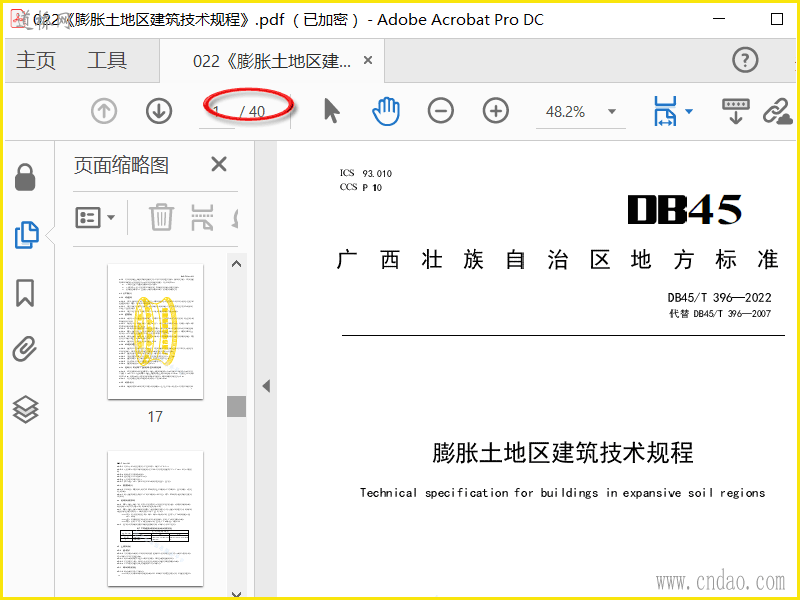Select page 17 thumbnail
The image size is (800, 600).
click(156, 332)
